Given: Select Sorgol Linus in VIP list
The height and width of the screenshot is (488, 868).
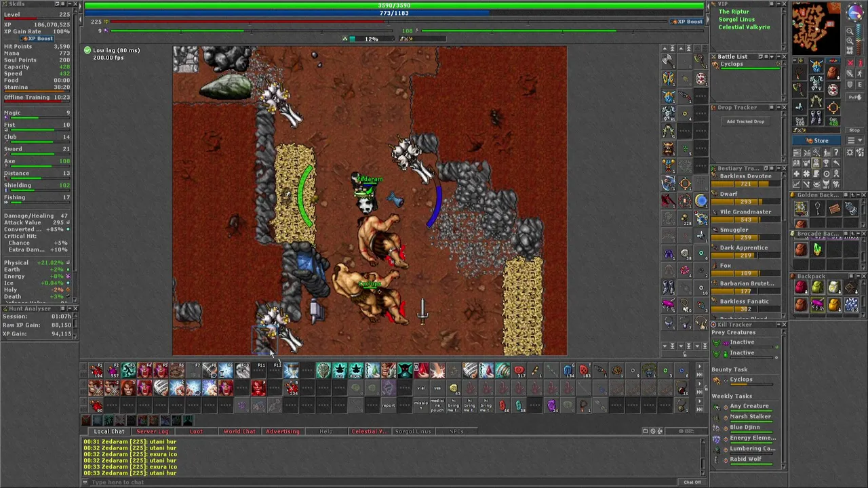Looking at the screenshot, I should 736,20.
